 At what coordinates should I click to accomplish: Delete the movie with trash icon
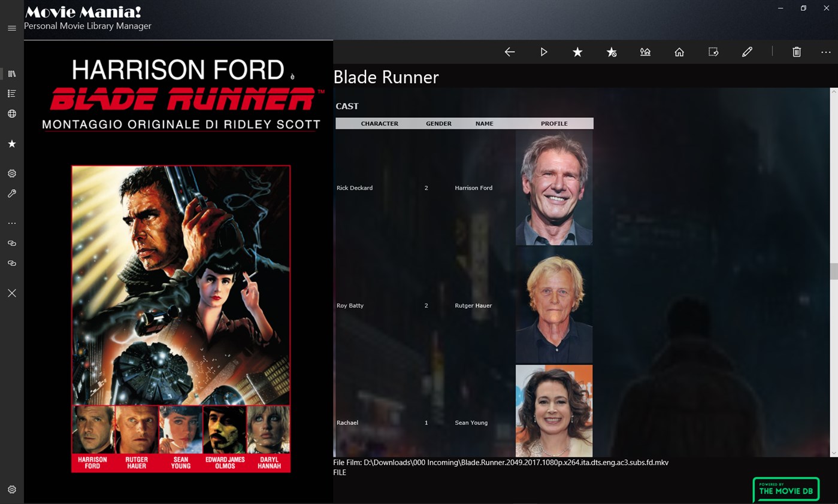coord(797,52)
